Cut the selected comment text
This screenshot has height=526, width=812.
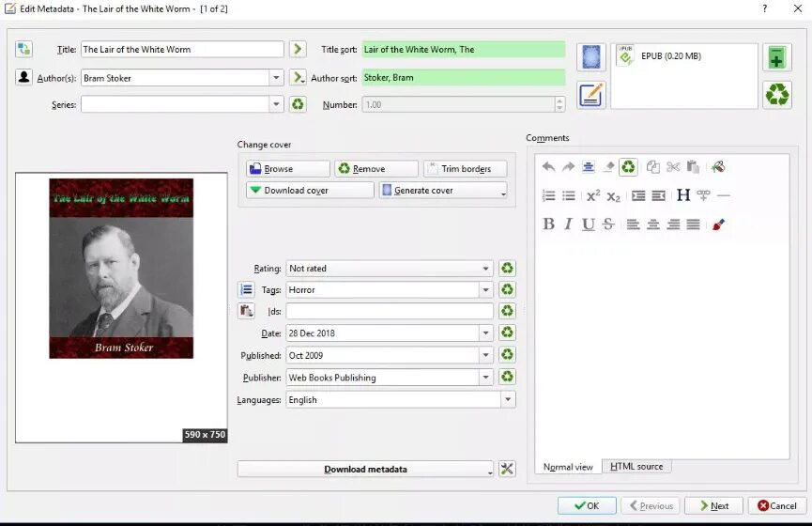(x=673, y=167)
